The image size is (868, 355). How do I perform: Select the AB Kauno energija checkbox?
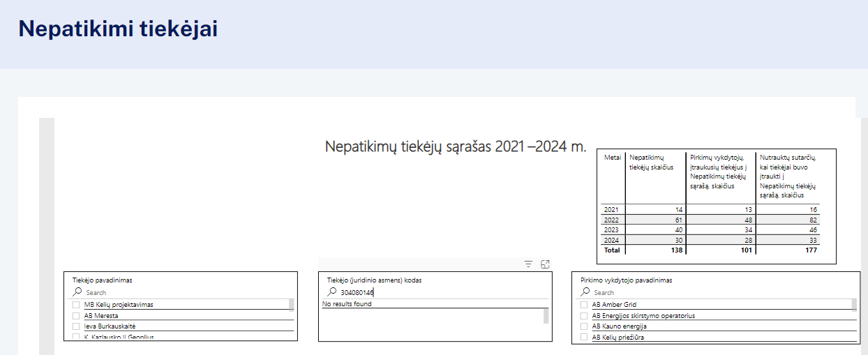click(584, 326)
